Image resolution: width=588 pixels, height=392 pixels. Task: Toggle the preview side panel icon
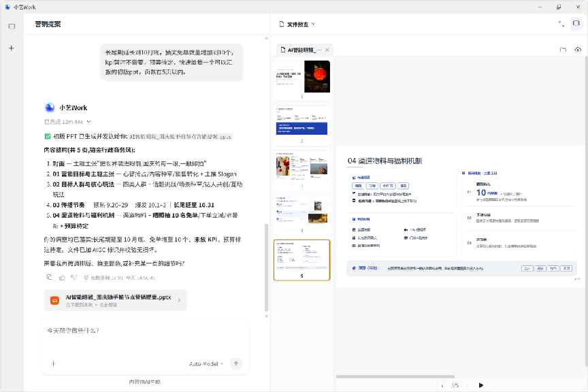pos(576,24)
